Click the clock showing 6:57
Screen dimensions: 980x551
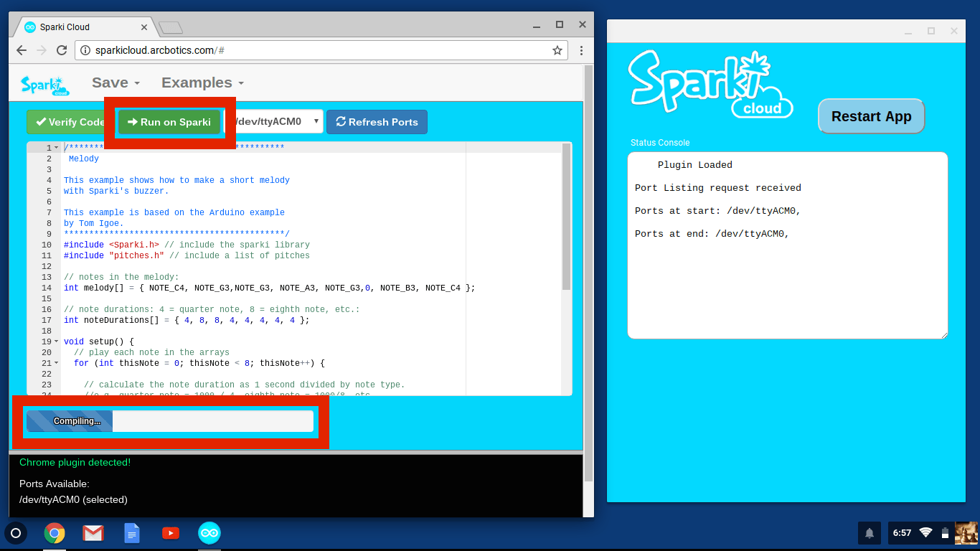tap(902, 533)
